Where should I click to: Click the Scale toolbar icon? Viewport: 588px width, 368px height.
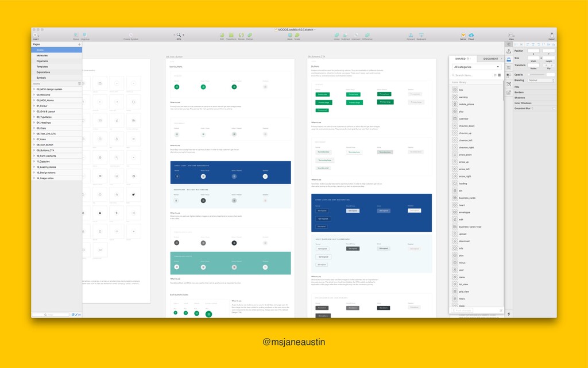pyautogui.click(x=297, y=36)
